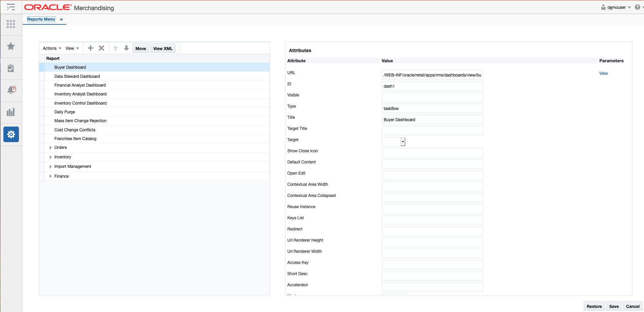Expand the Orders tree node

tap(51, 148)
